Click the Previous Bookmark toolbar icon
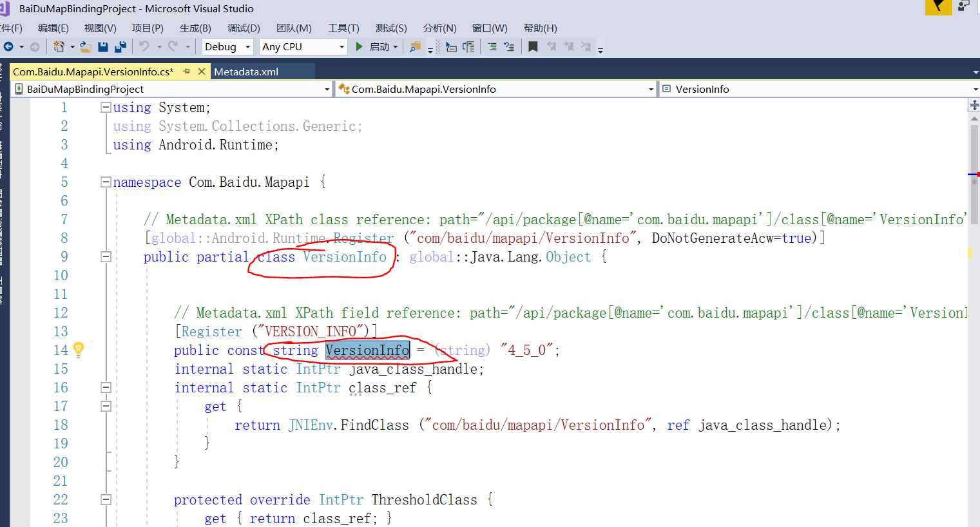980x527 pixels. [551, 46]
